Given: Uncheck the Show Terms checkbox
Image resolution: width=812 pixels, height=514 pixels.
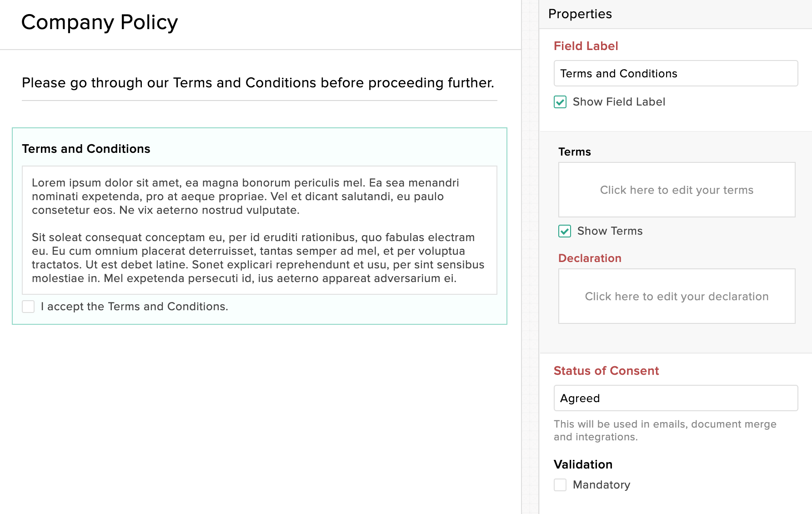Looking at the screenshot, I should [x=565, y=231].
